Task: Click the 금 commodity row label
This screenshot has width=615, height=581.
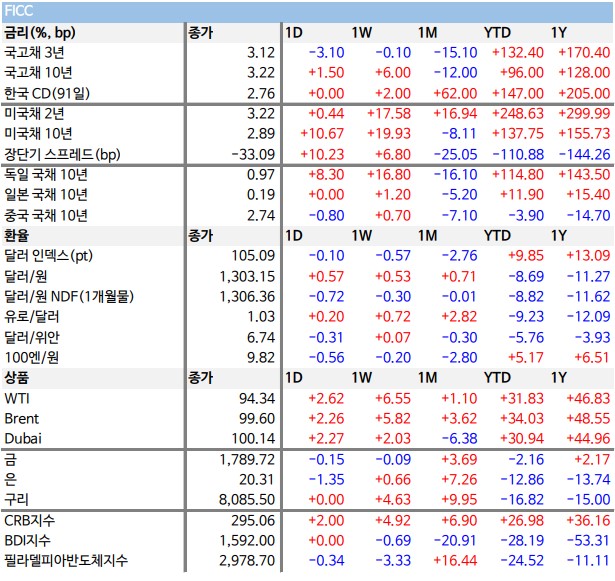Action: 10,459
